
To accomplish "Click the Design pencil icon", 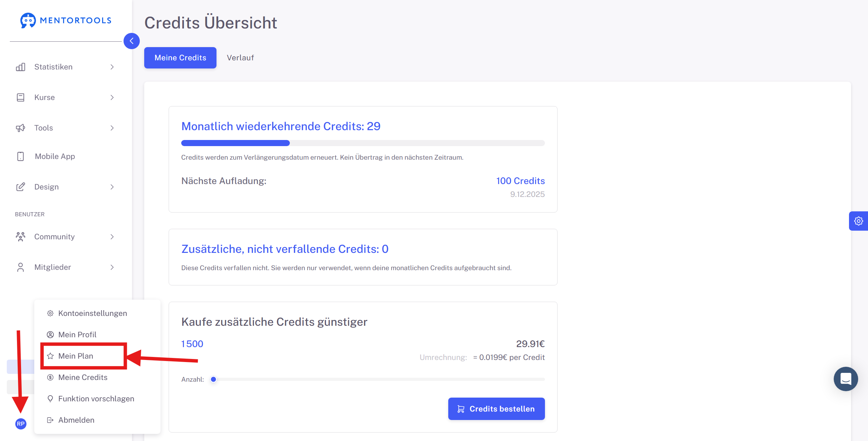I will click(x=20, y=187).
